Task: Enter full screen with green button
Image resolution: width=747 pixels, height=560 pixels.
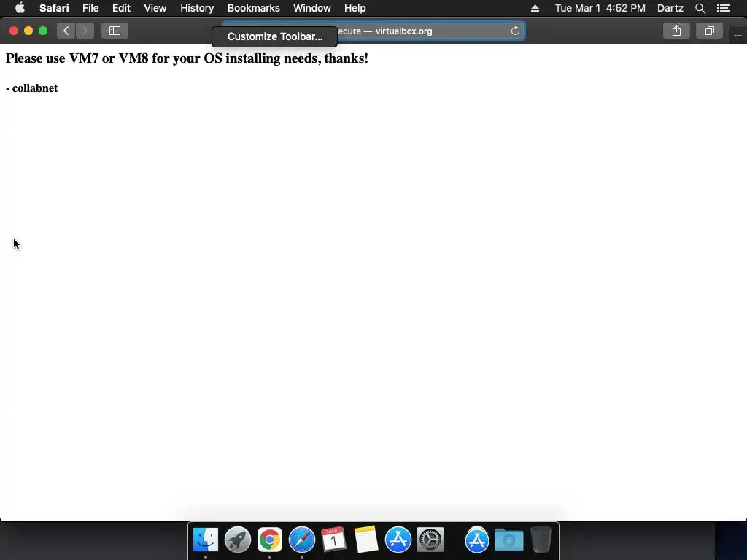Action: [43, 31]
